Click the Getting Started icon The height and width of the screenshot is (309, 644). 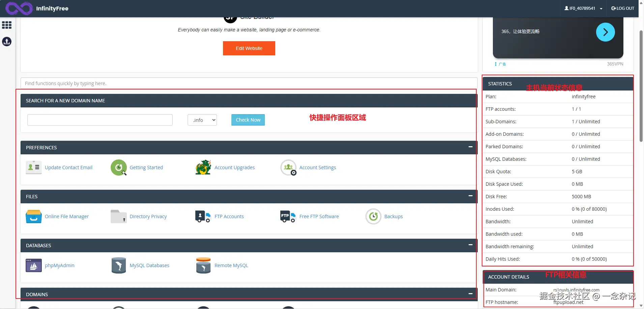coord(119,168)
